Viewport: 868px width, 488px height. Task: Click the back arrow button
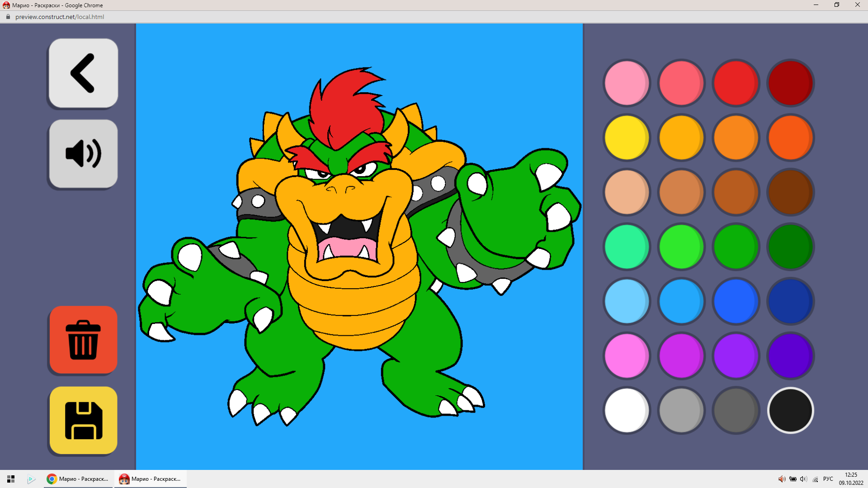coord(83,73)
